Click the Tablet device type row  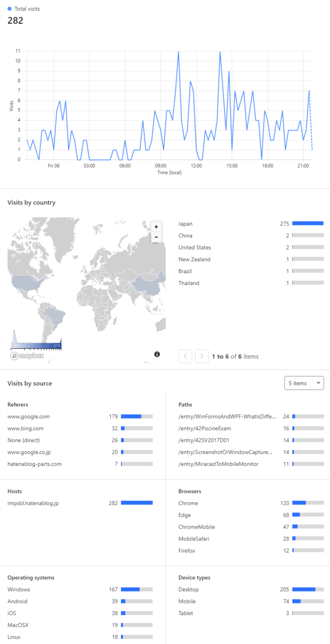click(251, 613)
